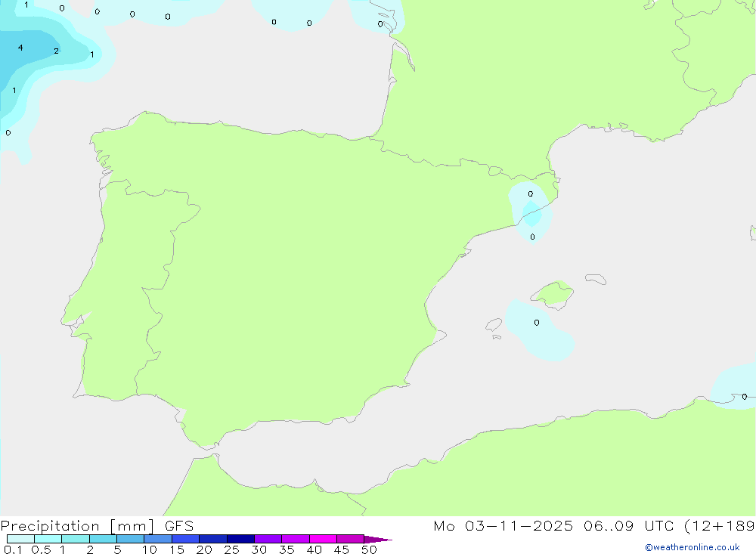Viewport: 756px width, 554px height.
Task: Select the 5 to 10 mm legend swatch
Action: point(130,539)
